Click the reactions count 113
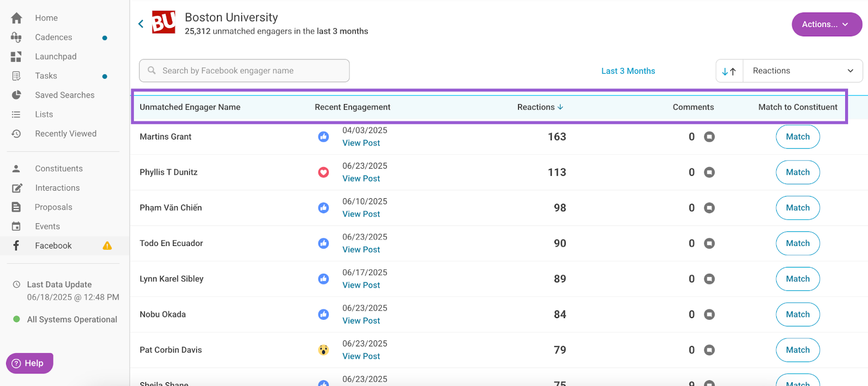 [x=557, y=172]
